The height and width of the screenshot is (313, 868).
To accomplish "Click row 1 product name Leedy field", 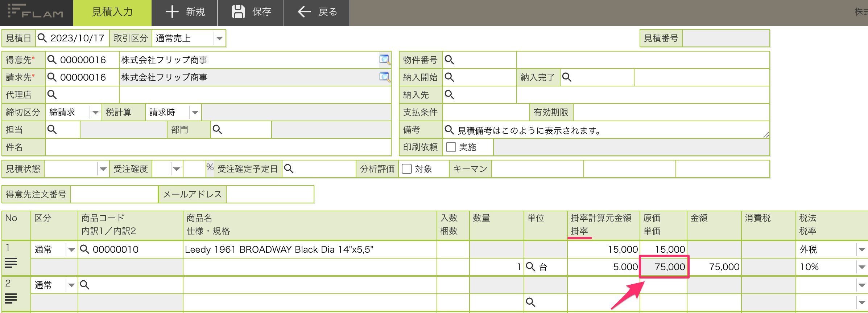I will coord(310,249).
